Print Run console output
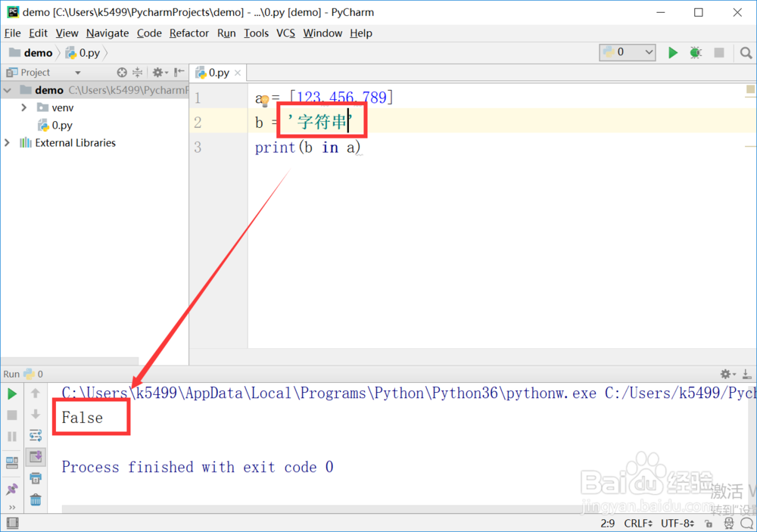Image resolution: width=757 pixels, height=532 pixels. click(36, 478)
